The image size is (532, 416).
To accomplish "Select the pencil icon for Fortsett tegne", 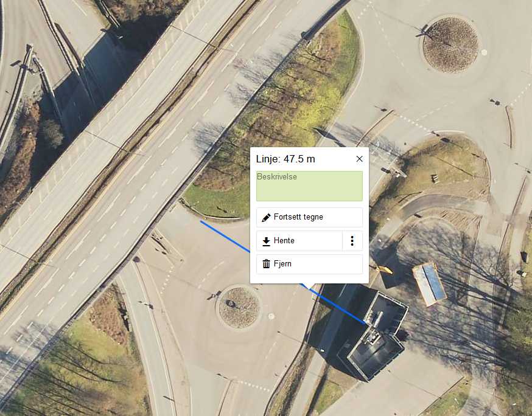I will click(267, 217).
